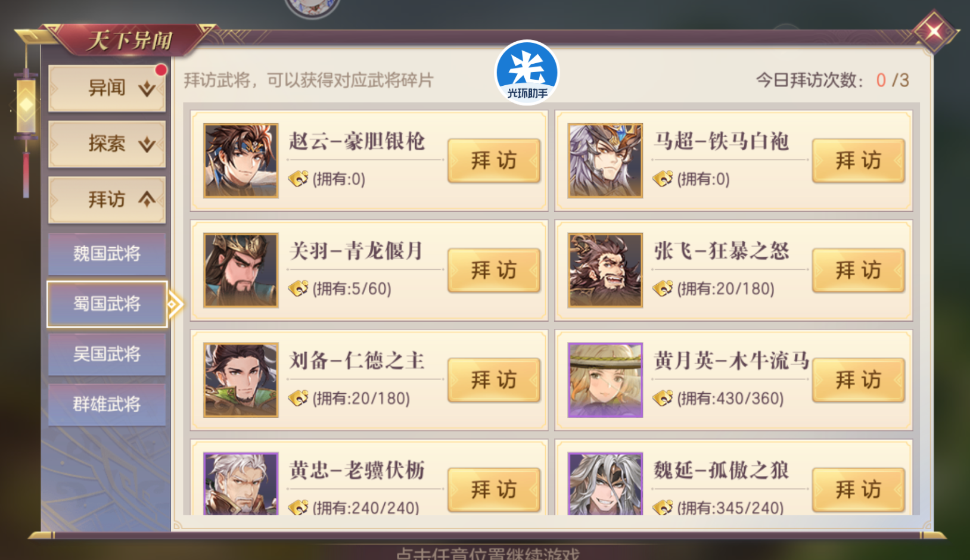Tap Huang Yueying portrait icon
970x560 pixels.
pyautogui.click(x=605, y=379)
